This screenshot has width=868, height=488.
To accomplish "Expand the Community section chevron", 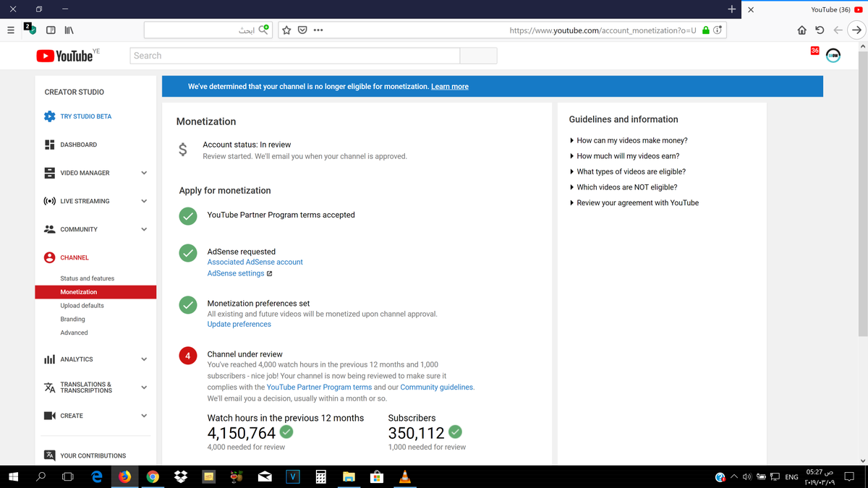I will coord(144,229).
